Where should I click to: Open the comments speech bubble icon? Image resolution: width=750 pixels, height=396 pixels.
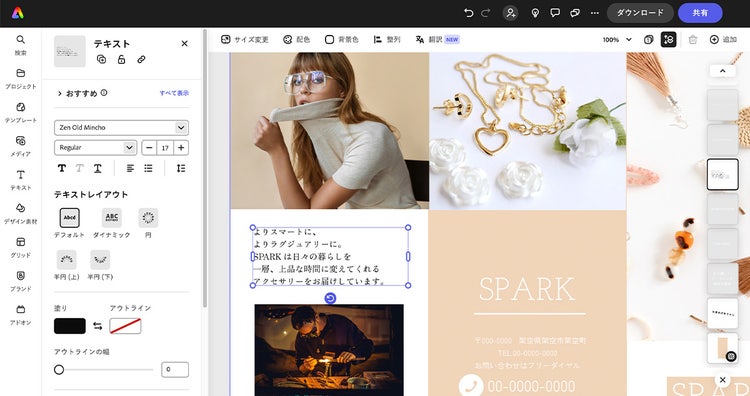[x=555, y=13]
